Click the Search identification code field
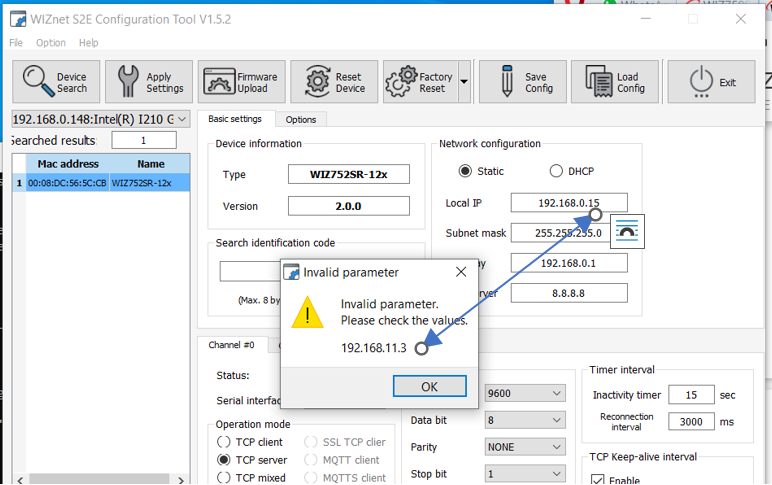The height and width of the screenshot is (485, 772). pos(250,272)
